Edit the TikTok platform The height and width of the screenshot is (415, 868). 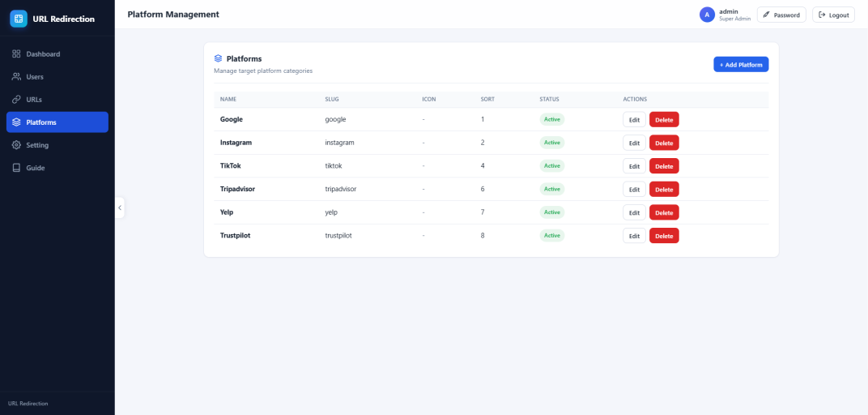pyautogui.click(x=634, y=166)
